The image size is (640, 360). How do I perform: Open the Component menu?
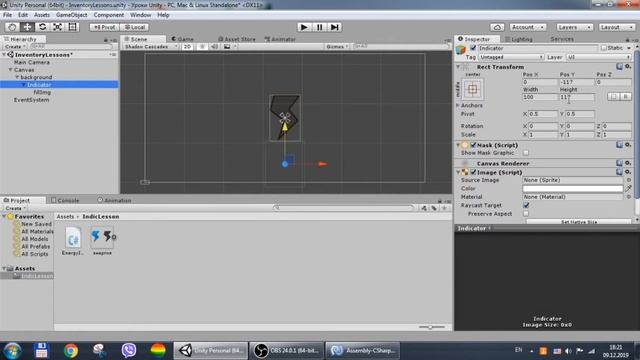tap(109, 15)
